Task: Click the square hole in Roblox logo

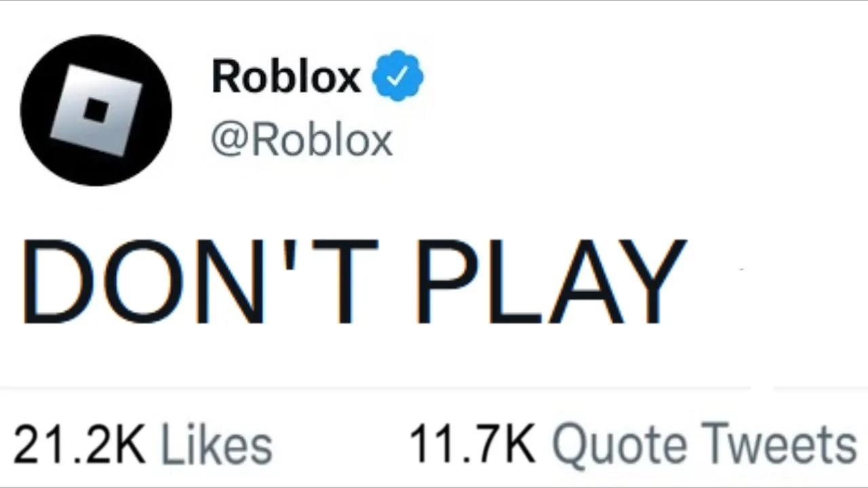Action: 96,110
